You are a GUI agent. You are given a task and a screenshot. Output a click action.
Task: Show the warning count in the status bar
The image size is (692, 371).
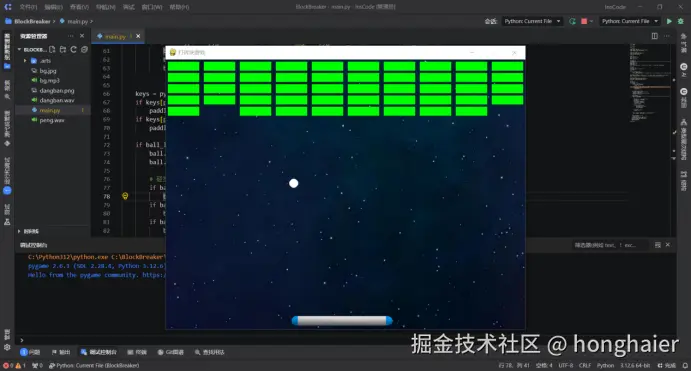point(20,366)
